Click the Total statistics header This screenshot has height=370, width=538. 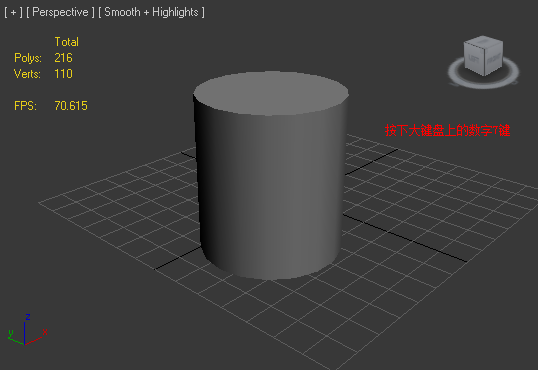click(x=67, y=42)
